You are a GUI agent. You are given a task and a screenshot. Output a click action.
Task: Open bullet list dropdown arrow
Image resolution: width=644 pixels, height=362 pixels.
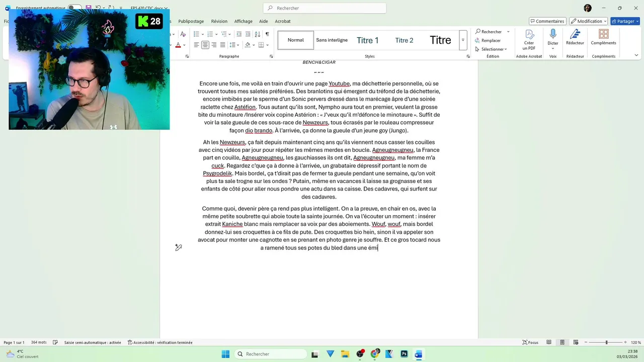click(202, 34)
